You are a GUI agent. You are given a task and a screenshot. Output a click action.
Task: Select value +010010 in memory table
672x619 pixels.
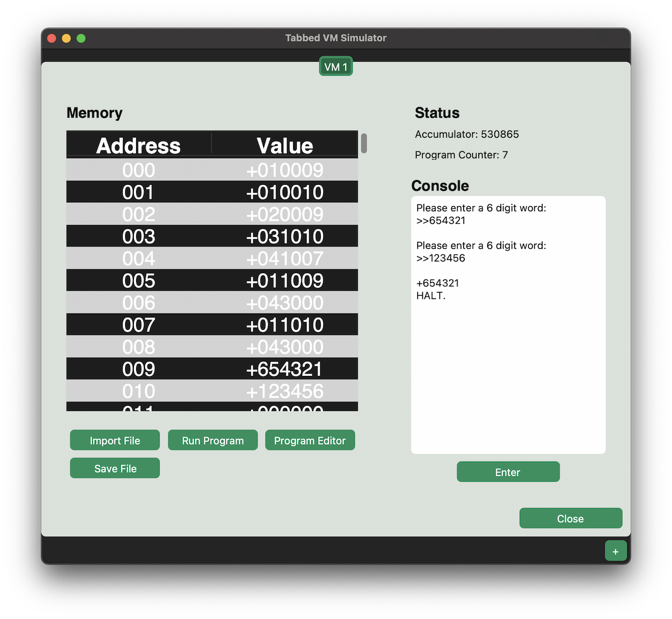click(x=285, y=192)
